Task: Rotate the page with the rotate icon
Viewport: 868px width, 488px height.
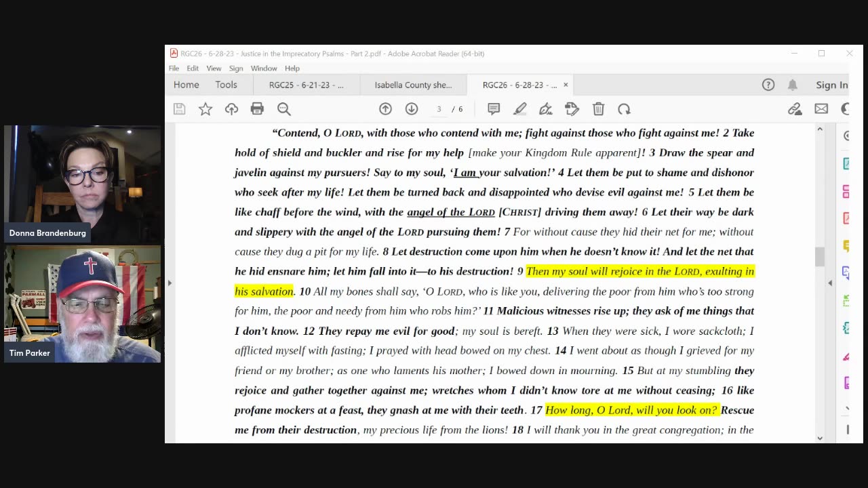Action: [624, 109]
